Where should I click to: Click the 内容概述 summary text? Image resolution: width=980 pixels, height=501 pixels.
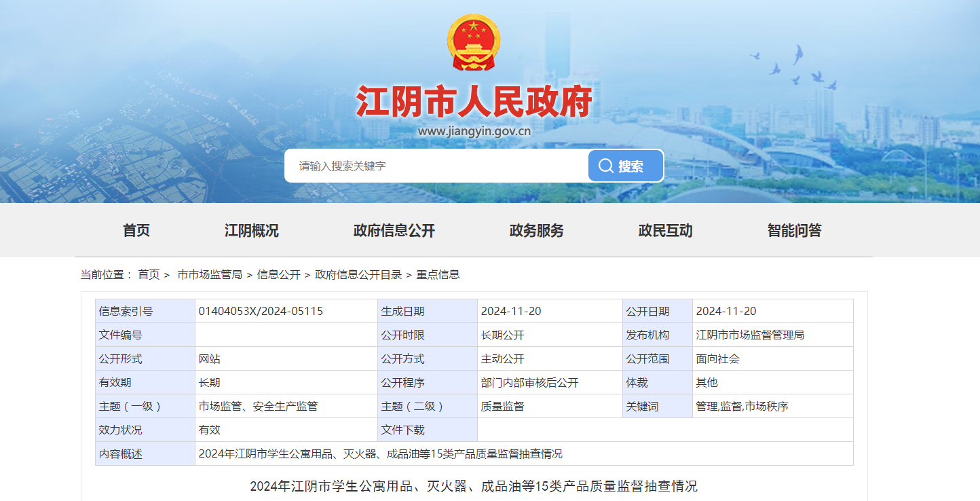380,454
